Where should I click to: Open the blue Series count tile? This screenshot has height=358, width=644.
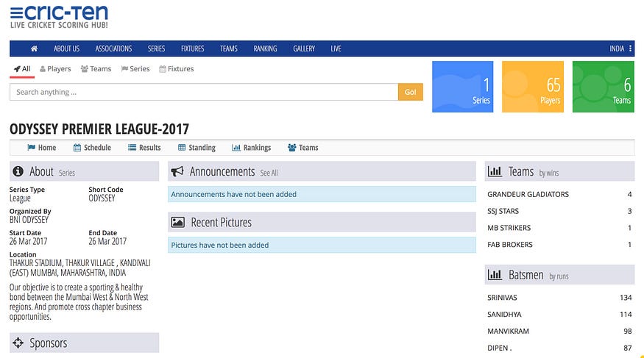tap(462, 87)
